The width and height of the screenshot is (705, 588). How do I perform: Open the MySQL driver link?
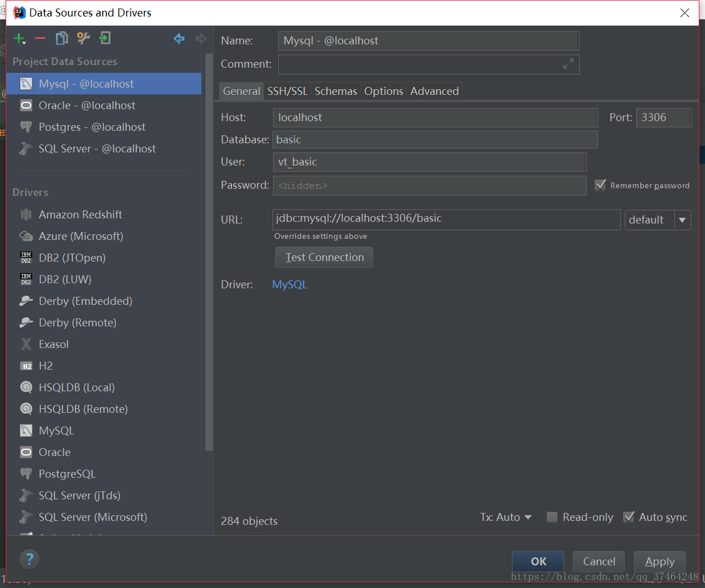click(x=290, y=284)
